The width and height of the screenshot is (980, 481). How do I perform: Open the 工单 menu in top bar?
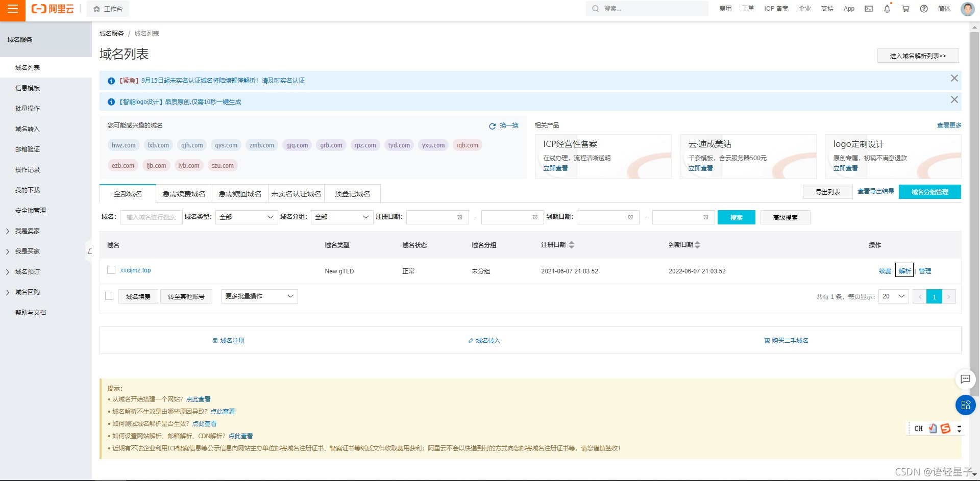click(748, 9)
